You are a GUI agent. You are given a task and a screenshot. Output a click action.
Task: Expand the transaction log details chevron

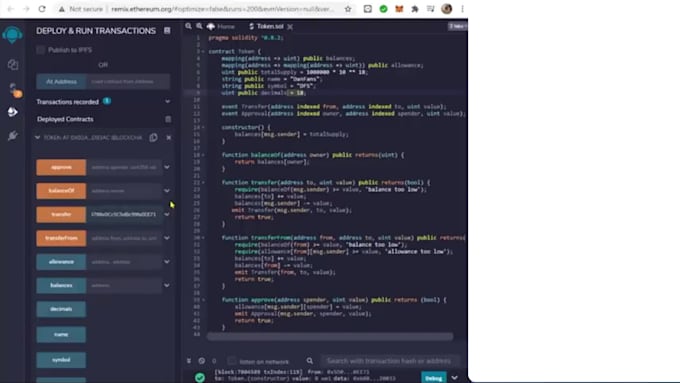click(x=454, y=377)
